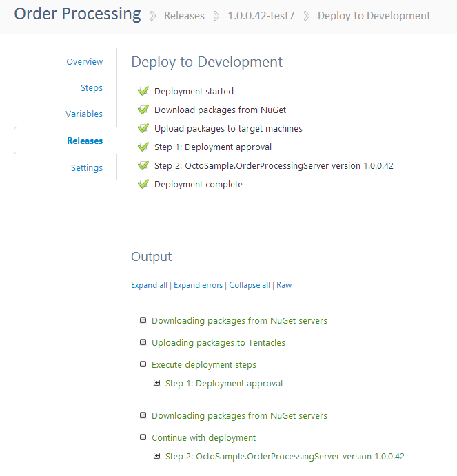Click green checkmark next to Deployment complete
The width and height of the screenshot is (457, 476).
(143, 184)
